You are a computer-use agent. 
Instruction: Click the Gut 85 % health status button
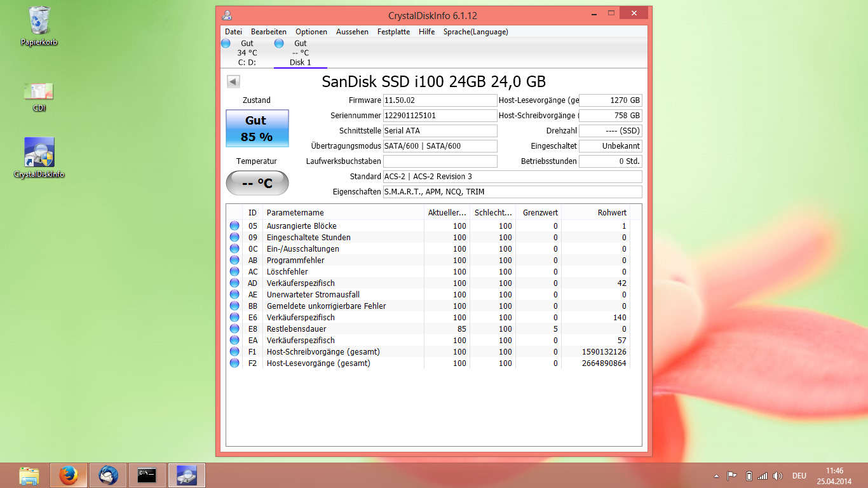(257, 128)
